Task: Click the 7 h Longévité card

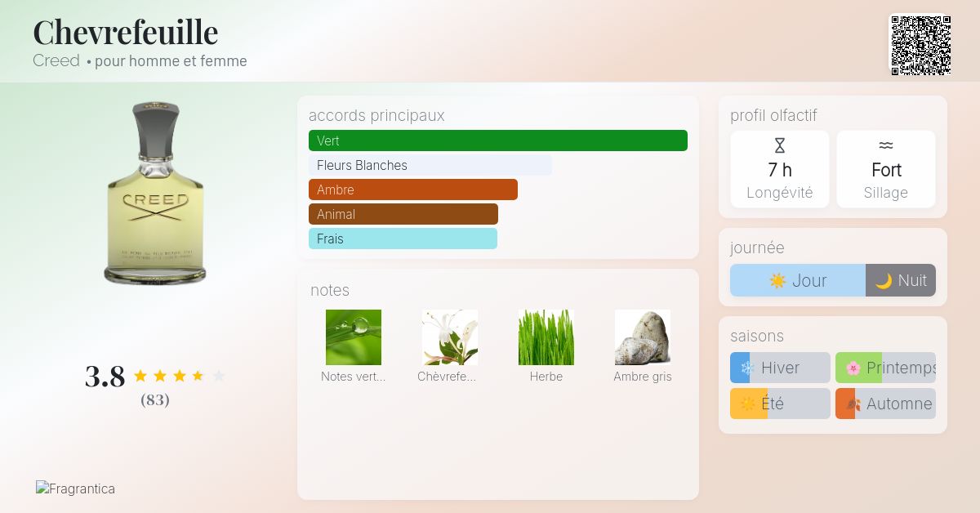Action: pyautogui.click(x=780, y=169)
